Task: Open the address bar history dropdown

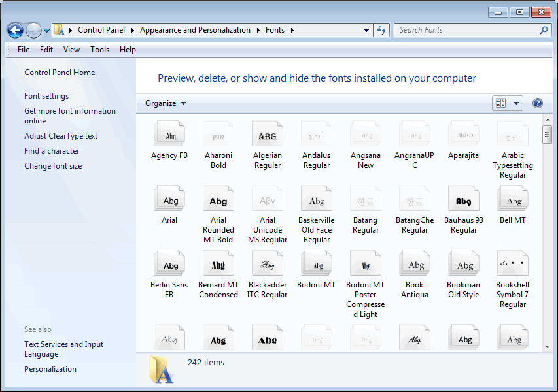Action: (366, 31)
